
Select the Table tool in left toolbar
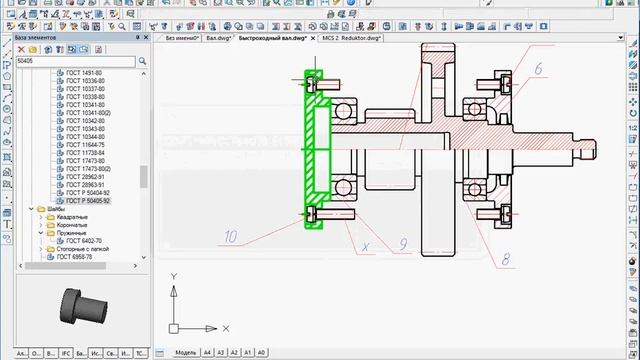[x=7, y=213]
